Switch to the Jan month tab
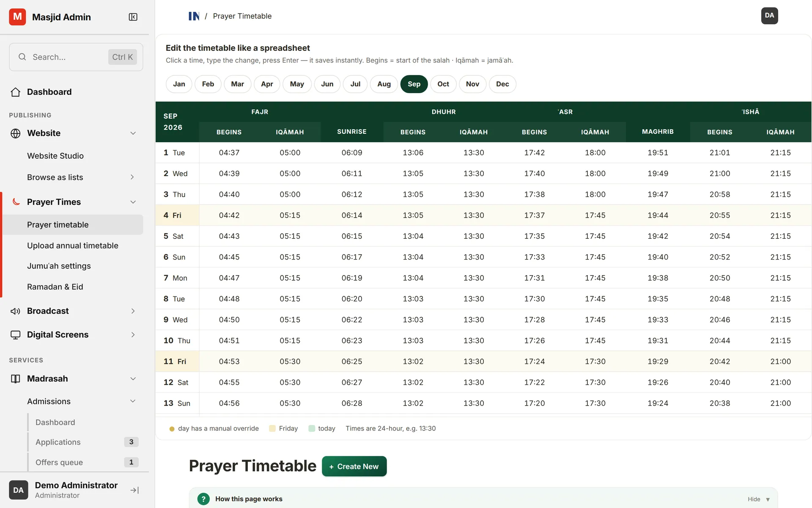The image size is (812, 508). tap(179, 84)
